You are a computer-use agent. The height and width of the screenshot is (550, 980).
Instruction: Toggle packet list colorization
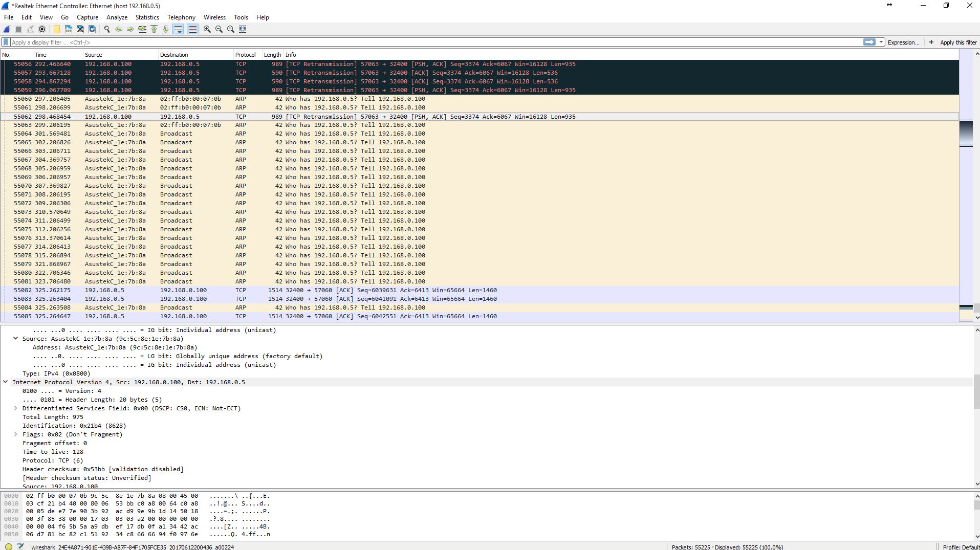(192, 29)
